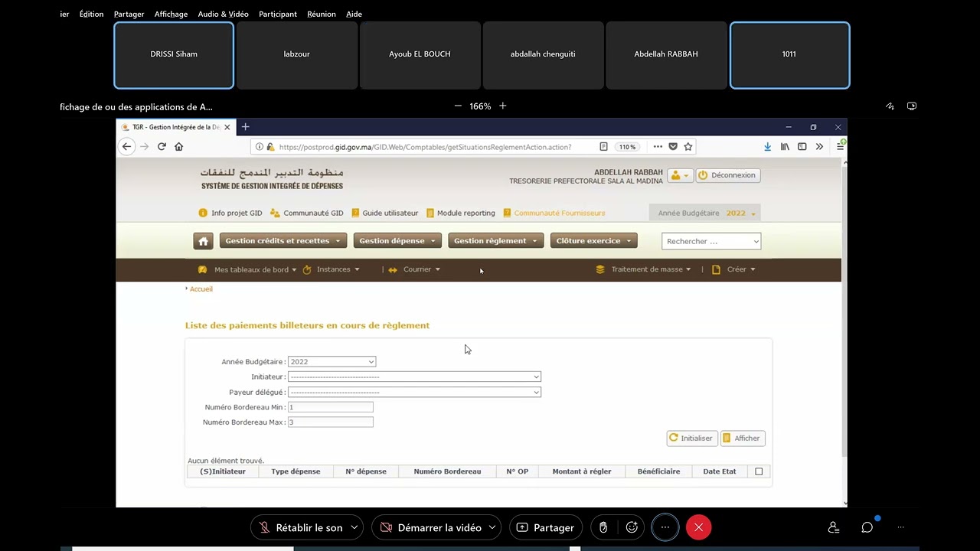Click the browser home icon
The width and height of the screenshot is (980, 551).
pyautogui.click(x=179, y=147)
